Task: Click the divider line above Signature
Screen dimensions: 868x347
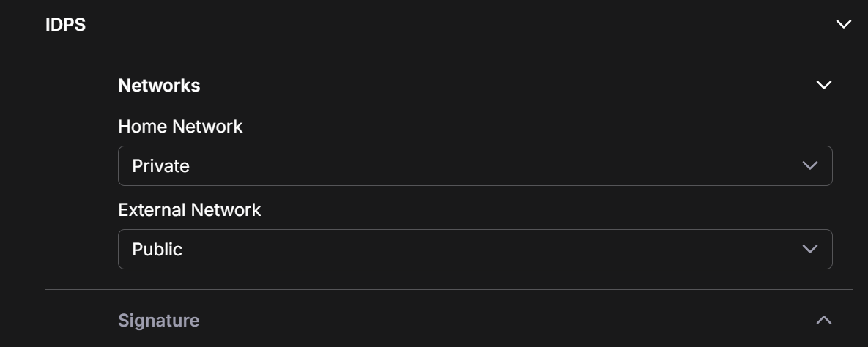Action: pos(448,290)
